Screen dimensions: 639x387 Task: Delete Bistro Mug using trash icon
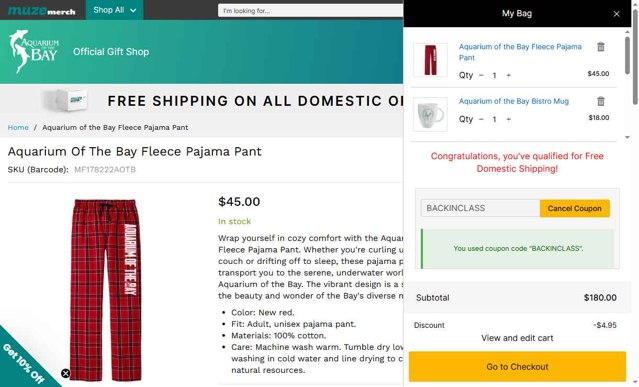(601, 101)
